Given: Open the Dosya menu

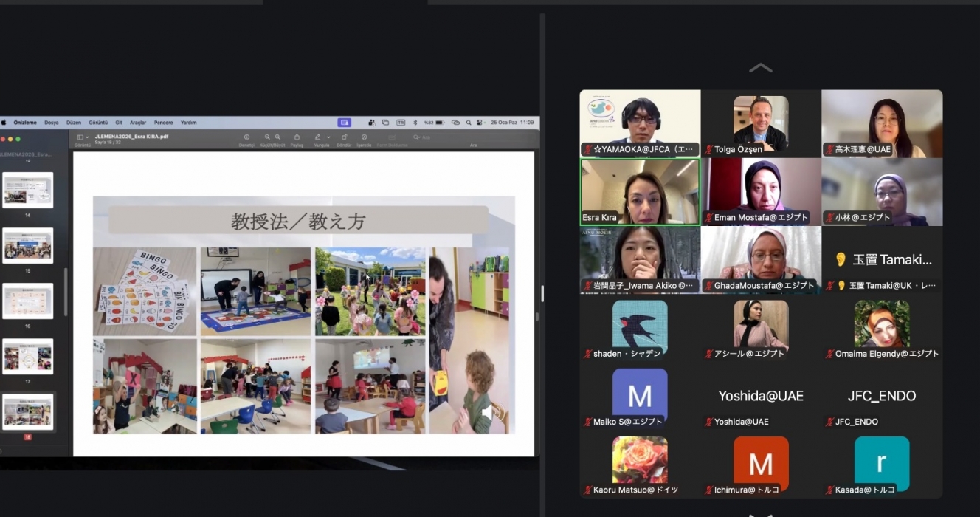Looking at the screenshot, I should [51, 123].
